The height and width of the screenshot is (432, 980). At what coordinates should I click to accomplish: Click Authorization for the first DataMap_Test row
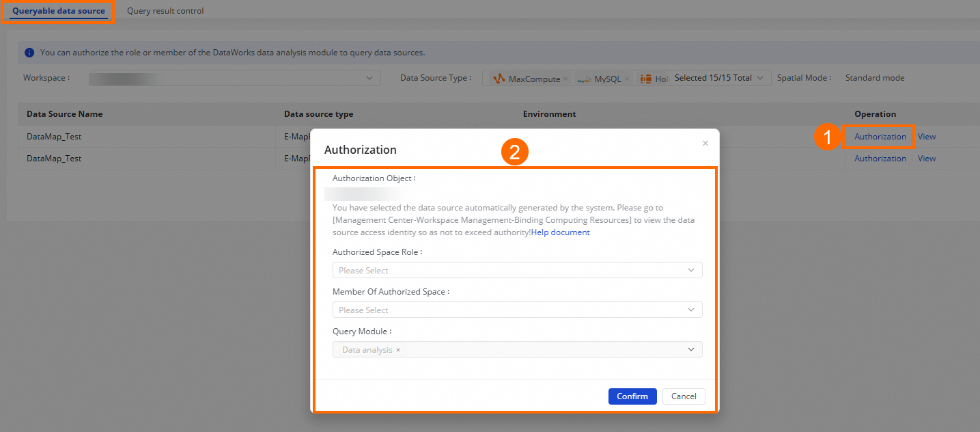pyautogui.click(x=880, y=137)
